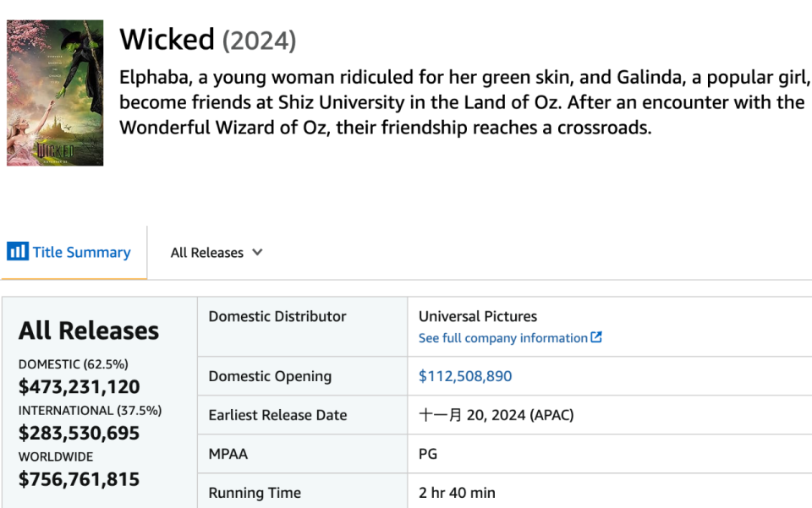Screen dimensions: 812x508
Task: Select the international gross figure $283,530,695
Action: [x=80, y=433]
